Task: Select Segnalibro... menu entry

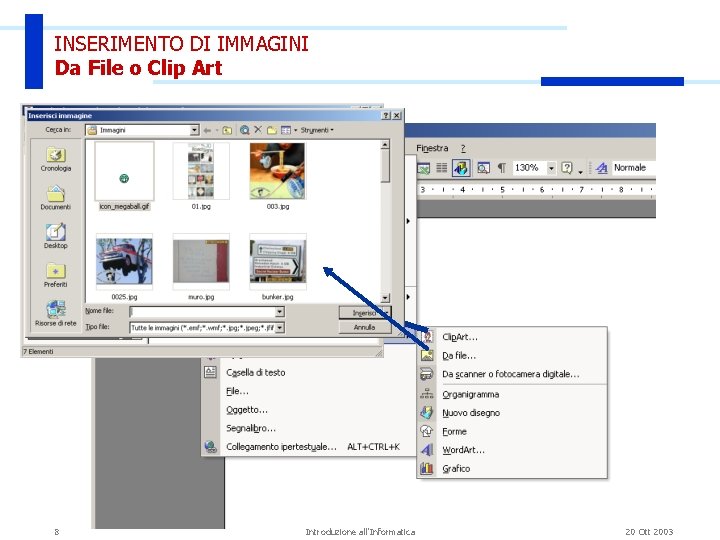Action: tap(308, 428)
